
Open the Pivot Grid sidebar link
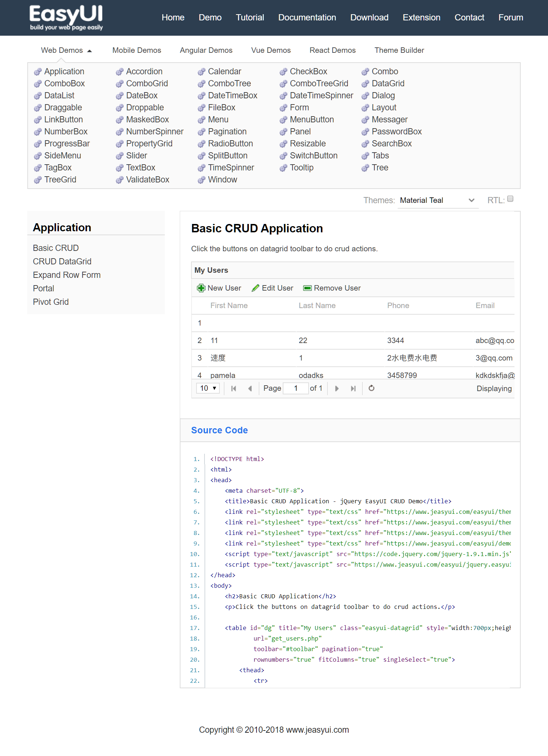click(51, 302)
